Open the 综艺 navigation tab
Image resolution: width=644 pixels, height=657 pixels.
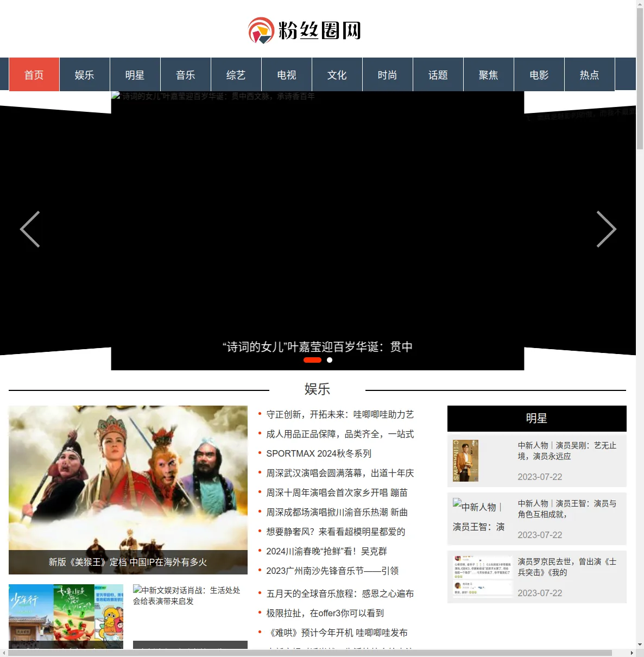236,75
